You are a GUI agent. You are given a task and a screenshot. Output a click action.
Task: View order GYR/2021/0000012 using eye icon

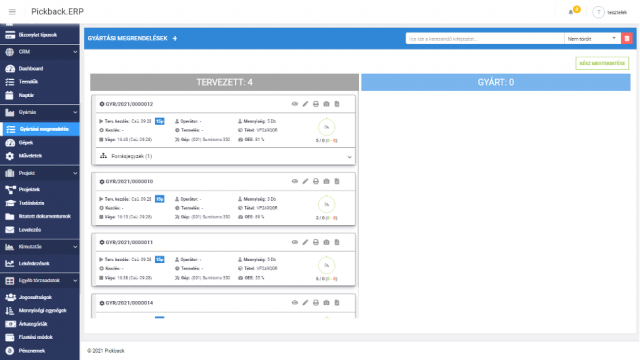(x=295, y=104)
